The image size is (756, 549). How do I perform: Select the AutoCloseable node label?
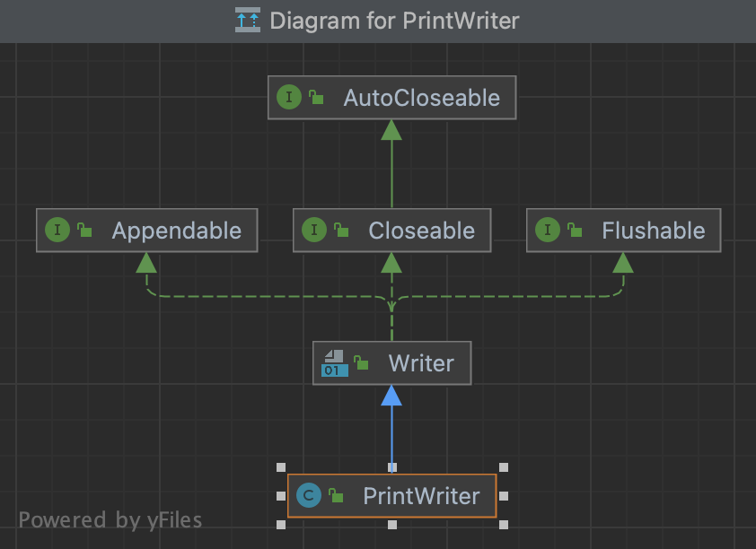[421, 98]
